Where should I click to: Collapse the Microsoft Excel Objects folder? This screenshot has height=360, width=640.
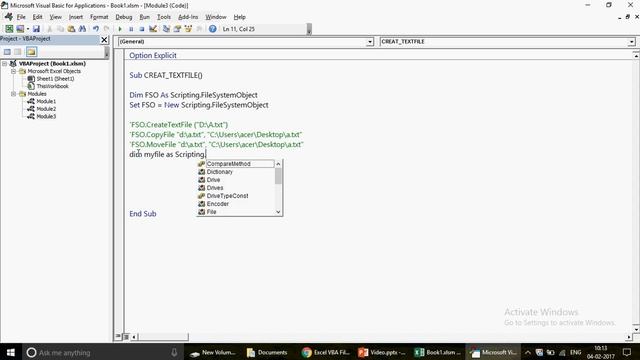click(x=13, y=71)
